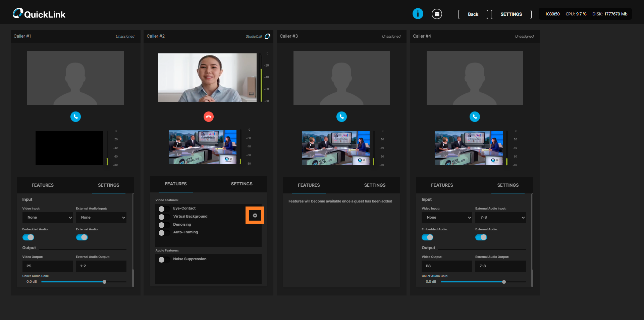Click the QuickLink logo

[39, 14]
